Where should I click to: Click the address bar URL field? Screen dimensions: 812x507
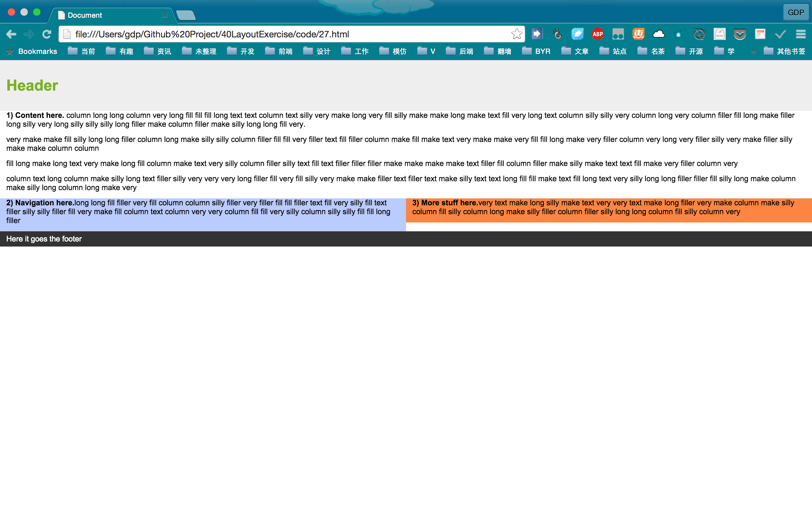coord(289,34)
